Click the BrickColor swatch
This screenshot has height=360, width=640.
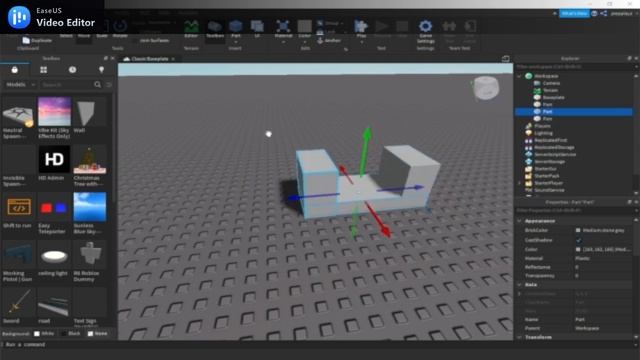coord(578,230)
